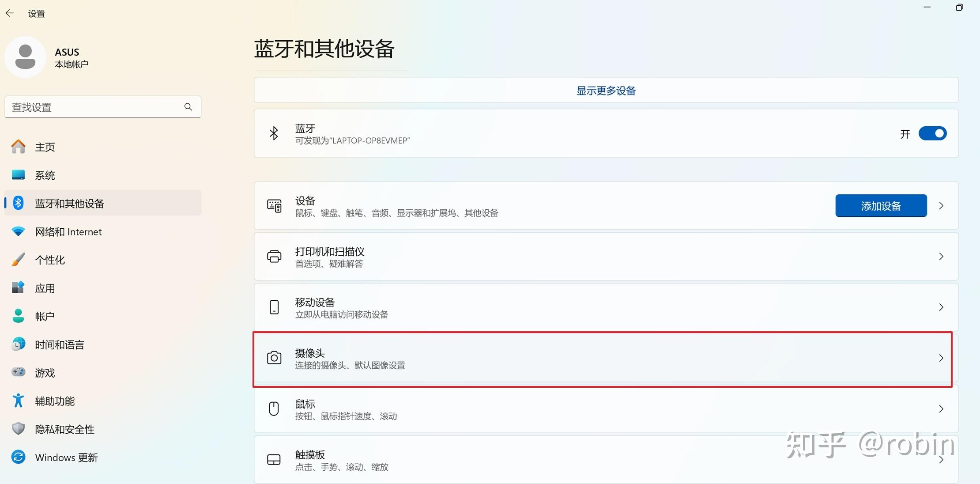The height and width of the screenshot is (484, 980).
Task: Expand 打印机和扫描仪 chevron arrow
Action: pyautogui.click(x=941, y=257)
